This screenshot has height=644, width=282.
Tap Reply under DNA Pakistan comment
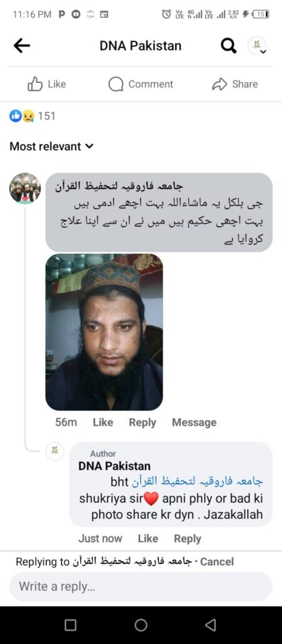pyautogui.click(x=187, y=538)
